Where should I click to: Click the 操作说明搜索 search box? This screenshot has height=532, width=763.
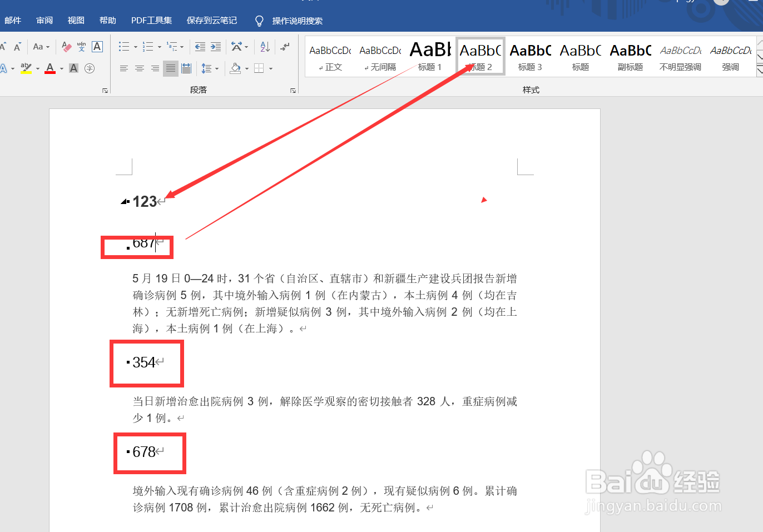[298, 21]
